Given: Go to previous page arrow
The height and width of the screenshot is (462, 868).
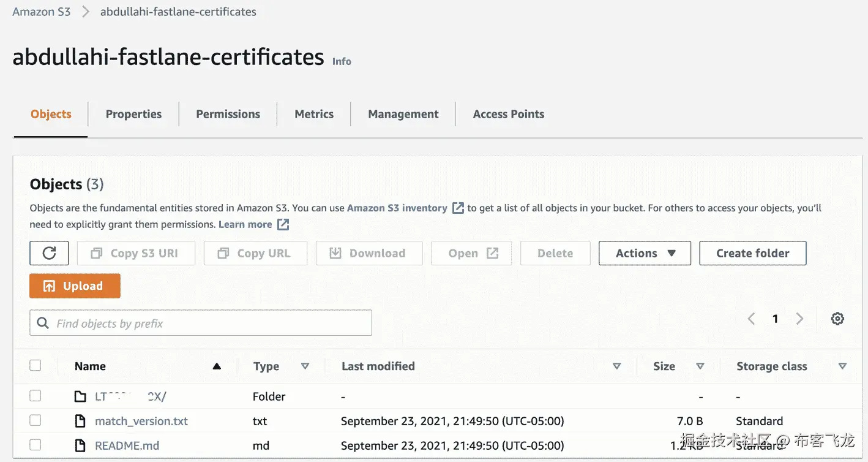Looking at the screenshot, I should (751, 319).
